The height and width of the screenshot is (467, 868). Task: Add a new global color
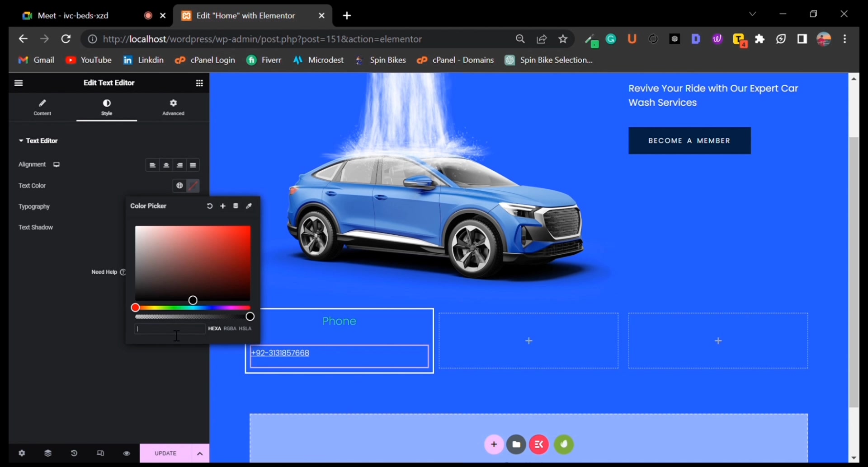(223, 206)
